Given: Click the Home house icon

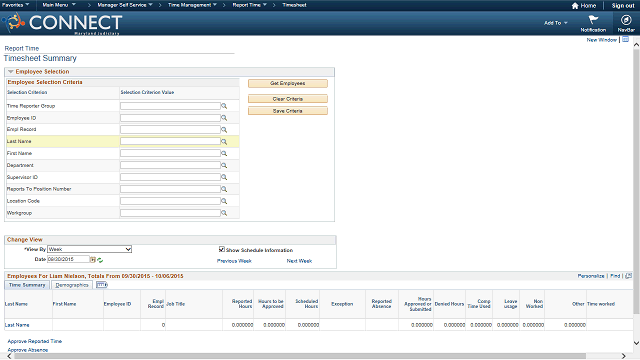Looking at the screenshot, I should click(x=575, y=6).
